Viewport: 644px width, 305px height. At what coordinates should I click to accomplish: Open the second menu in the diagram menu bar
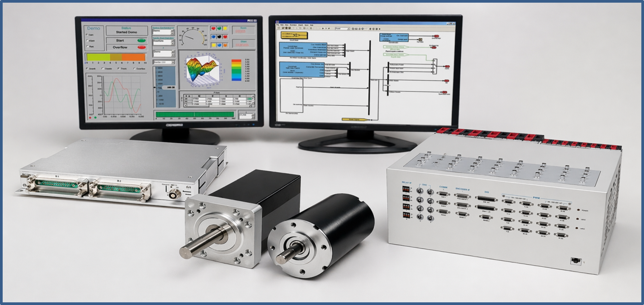(282, 25)
